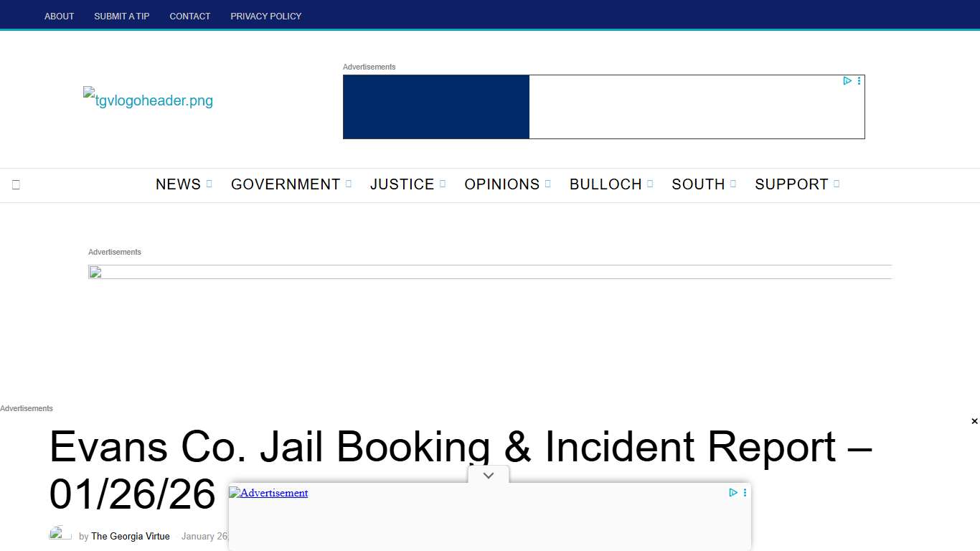Click the tgvlogoheader site logo image
Image resolution: width=980 pixels, height=551 pixels.
147,100
